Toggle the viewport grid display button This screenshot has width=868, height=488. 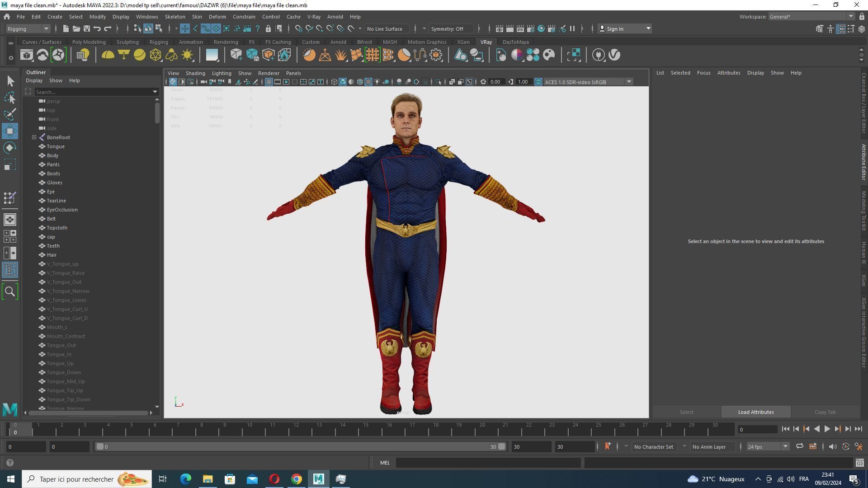coord(269,82)
